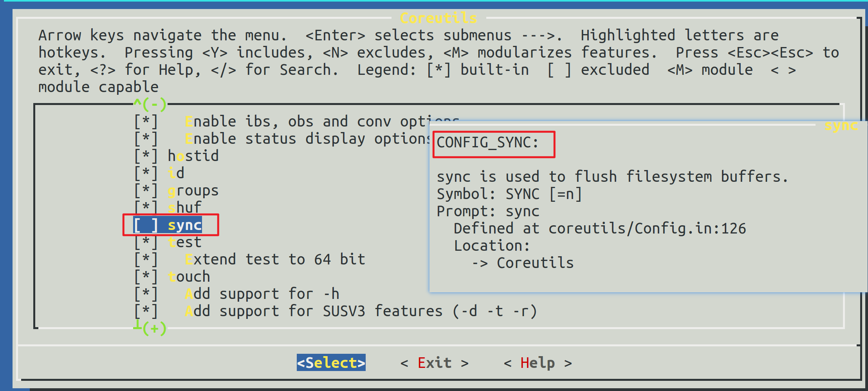Toggle 'Add support for SUSV3 features' checkbox
868x391 pixels.
click(x=146, y=311)
